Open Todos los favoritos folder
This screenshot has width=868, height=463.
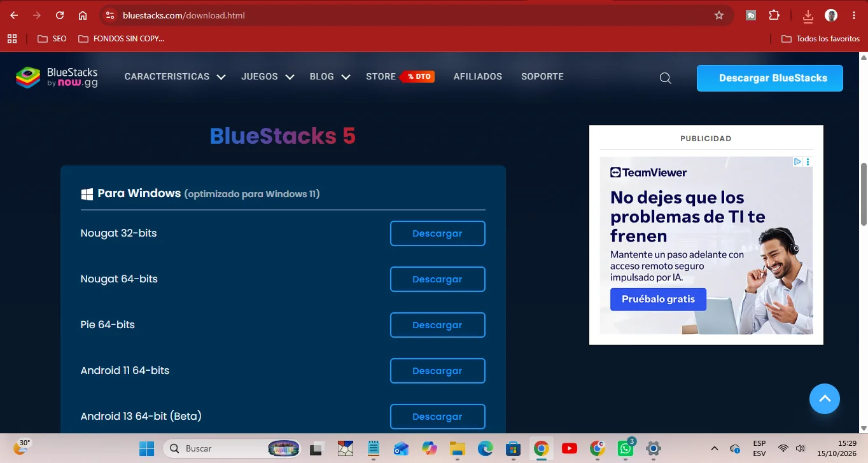pyautogui.click(x=820, y=39)
